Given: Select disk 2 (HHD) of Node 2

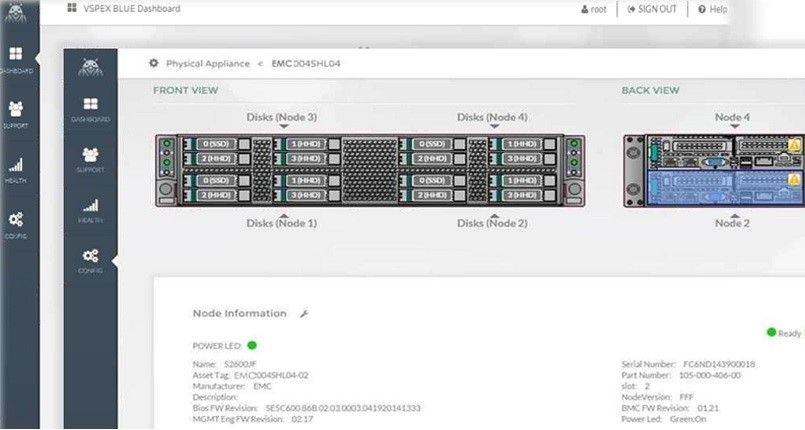Looking at the screenshot, I should 433,196.
